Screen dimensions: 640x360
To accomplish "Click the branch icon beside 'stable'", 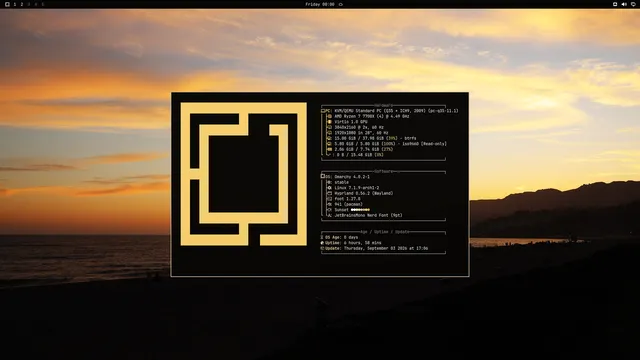I will (329, 182).
